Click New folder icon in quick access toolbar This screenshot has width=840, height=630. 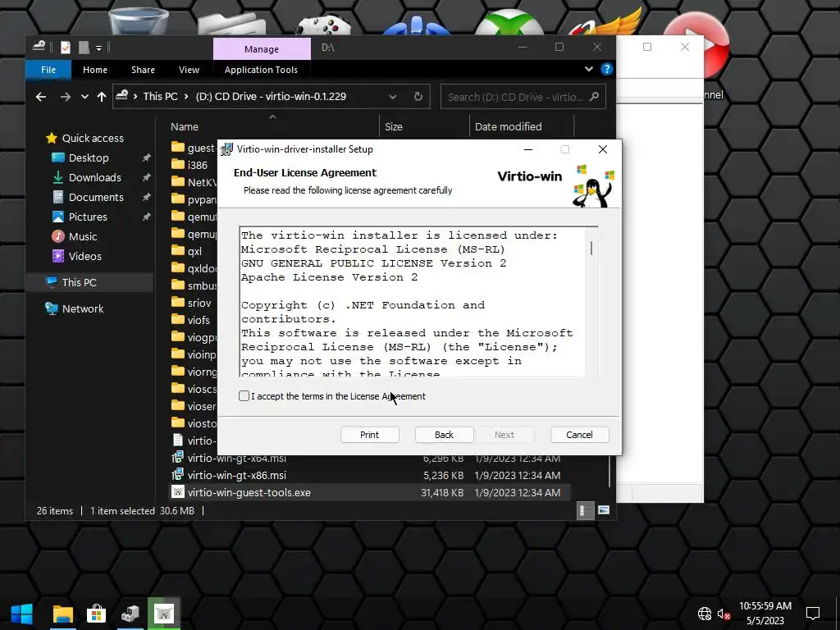coord(84,48)
